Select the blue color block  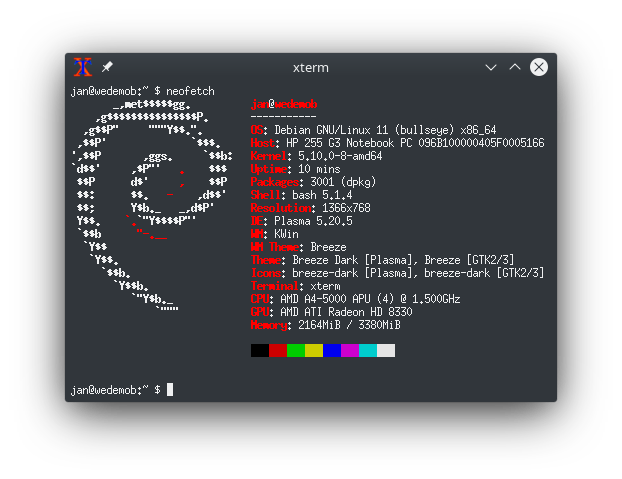coord(332,351)
